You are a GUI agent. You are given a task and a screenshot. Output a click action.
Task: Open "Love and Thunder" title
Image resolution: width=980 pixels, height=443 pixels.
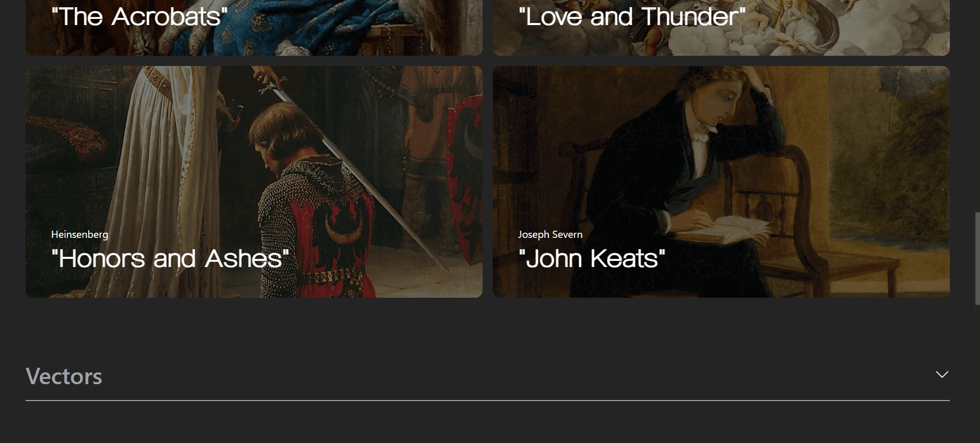click(632, 16)
